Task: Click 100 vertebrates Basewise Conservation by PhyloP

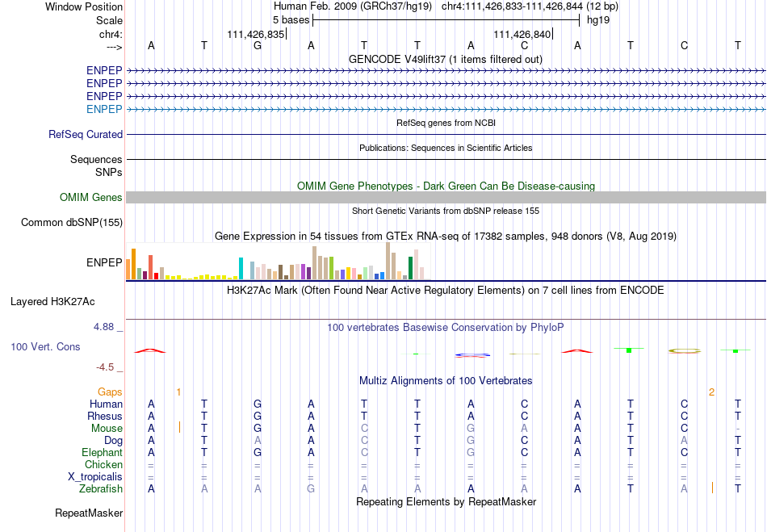Action: tap(446, 327)
